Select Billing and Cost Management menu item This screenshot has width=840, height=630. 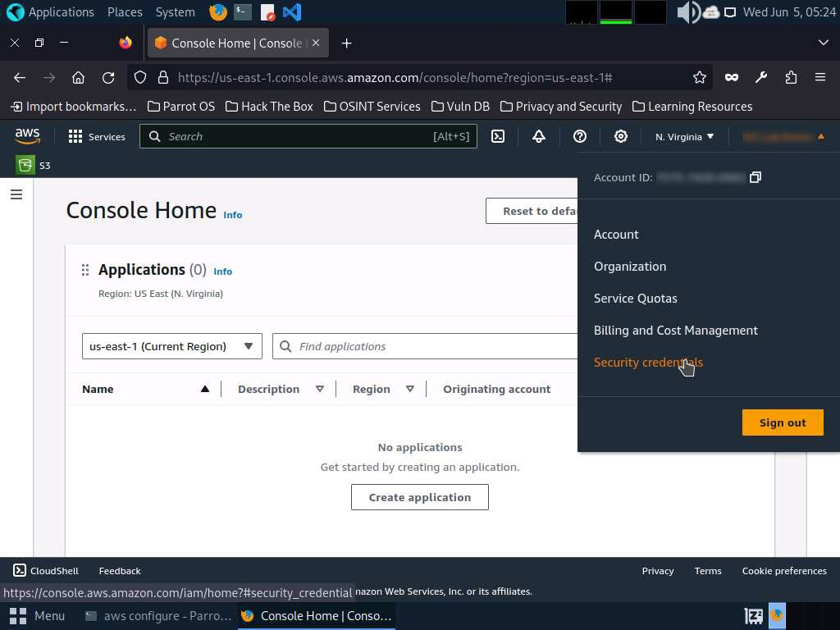[675, 331]
